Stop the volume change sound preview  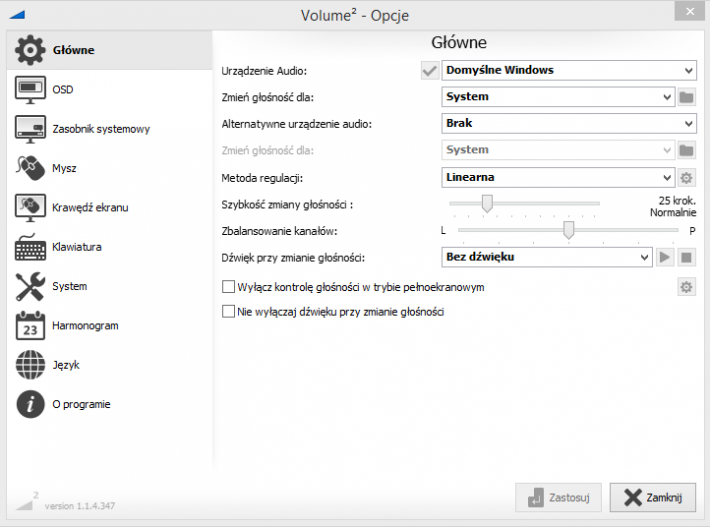(686, 257)
